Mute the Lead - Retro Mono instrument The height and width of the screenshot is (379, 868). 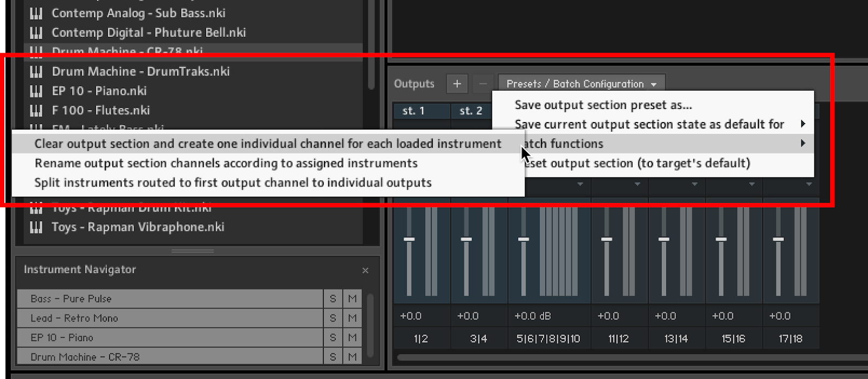click(352, 318)
